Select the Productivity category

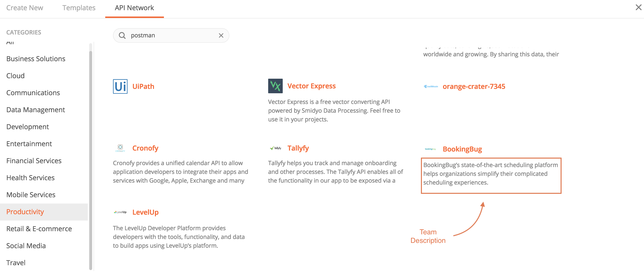coord(25,212)
